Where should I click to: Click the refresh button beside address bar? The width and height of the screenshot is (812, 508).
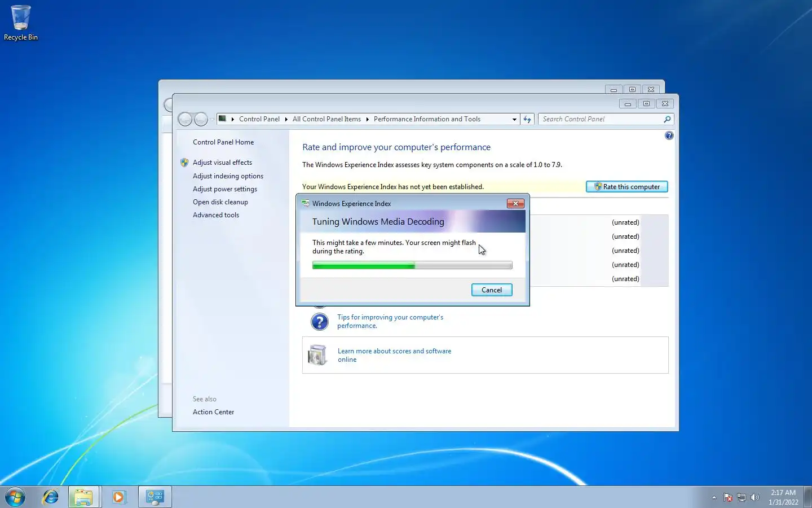click(527, 119)
